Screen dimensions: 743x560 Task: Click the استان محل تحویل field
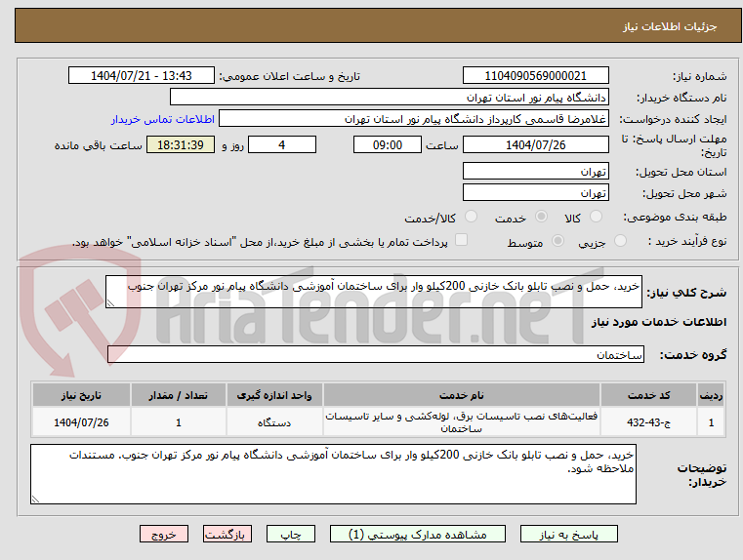coord(535,171)
